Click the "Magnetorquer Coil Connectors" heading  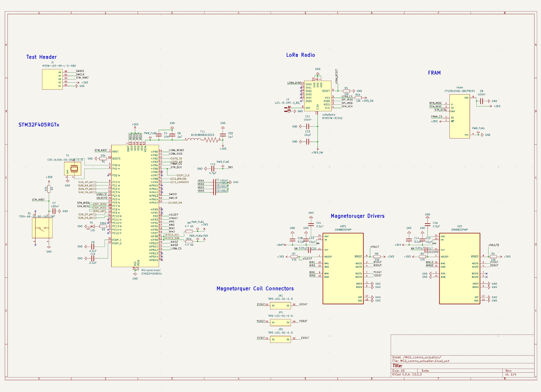(x=255, y=289)
